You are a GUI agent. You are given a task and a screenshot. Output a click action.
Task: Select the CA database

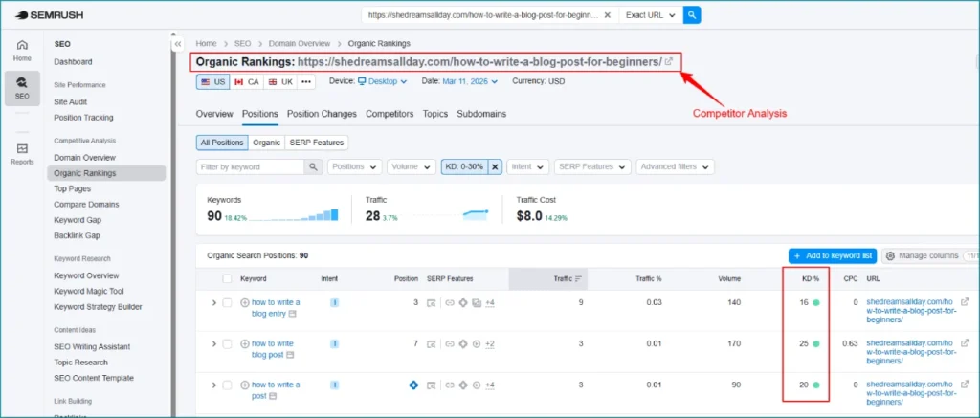[246, 82]
